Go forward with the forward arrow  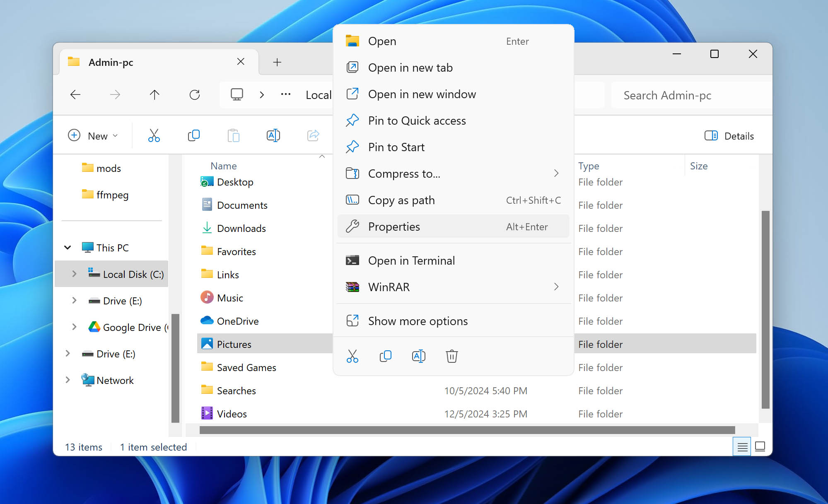pos(115,95)
